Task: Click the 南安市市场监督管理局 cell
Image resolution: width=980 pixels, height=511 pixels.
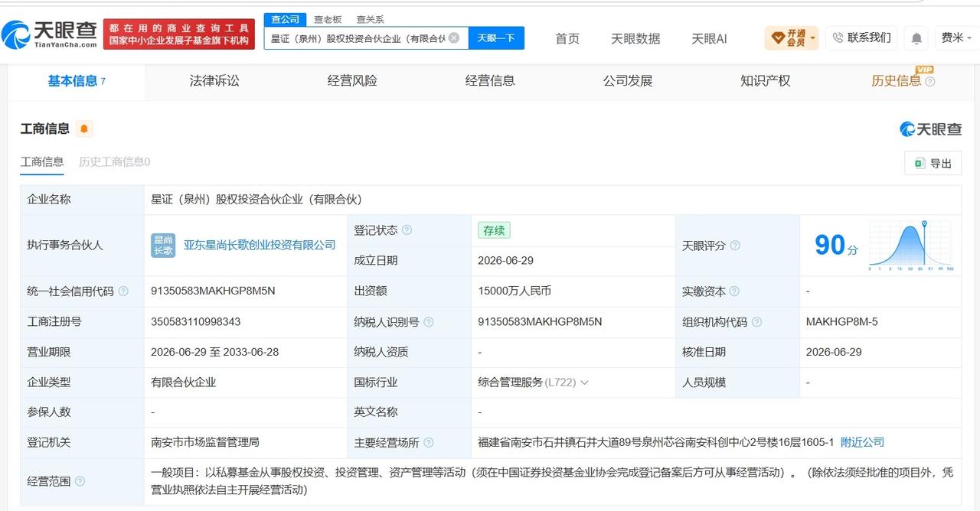Action: [205, 442]
